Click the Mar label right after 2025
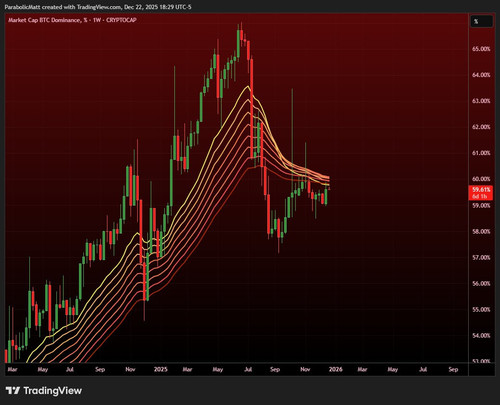Viewport: 500px width, 405px height. coord(187,369)
